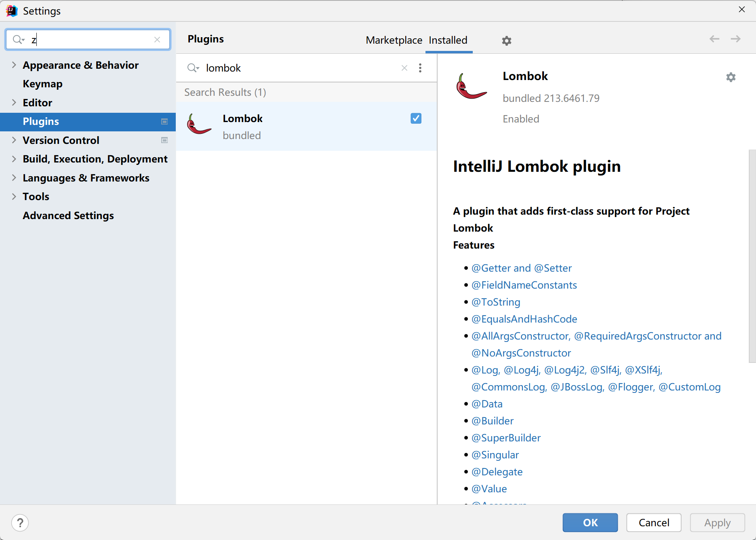The height and width of the screenshot is (540, 756).
Task: Navigate forward with the right arrow
Action: 735,39
